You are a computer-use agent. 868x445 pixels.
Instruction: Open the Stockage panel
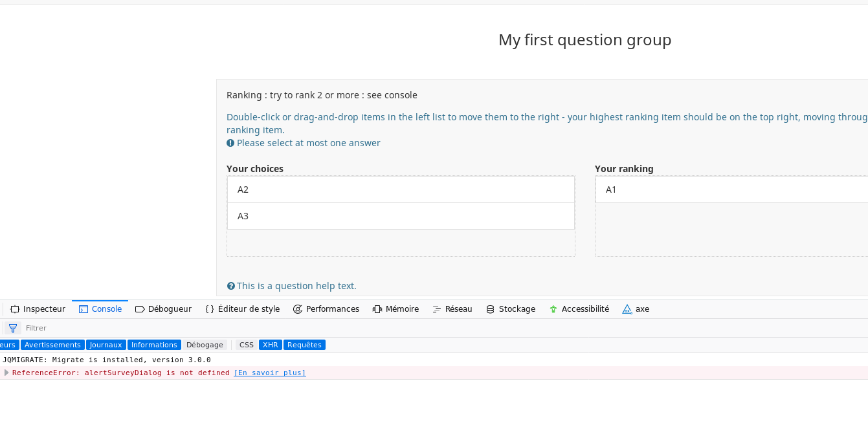510,309
